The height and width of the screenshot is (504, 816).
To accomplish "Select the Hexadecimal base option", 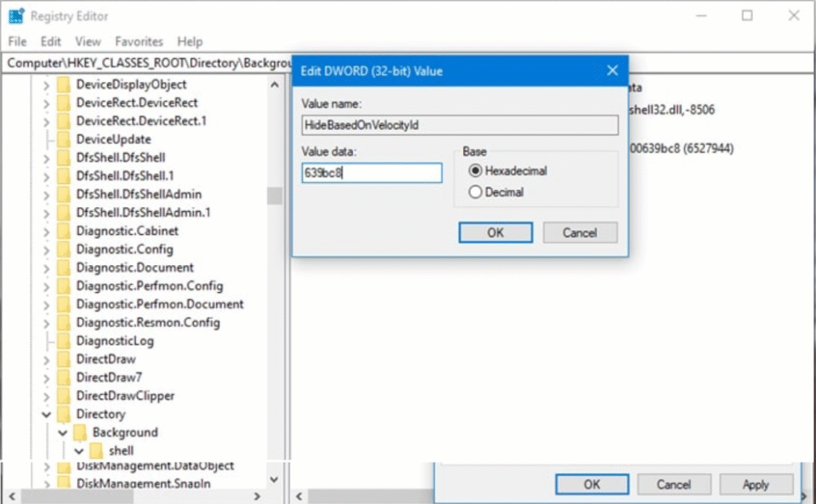I will (476, 170).
